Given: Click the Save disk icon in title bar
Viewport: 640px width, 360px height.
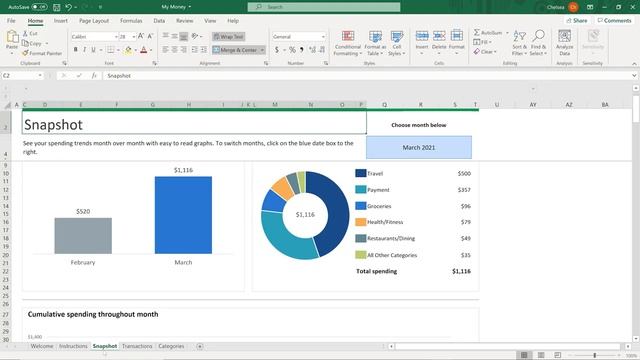Looking at the screenshot, I should click(x=57, y=7).
